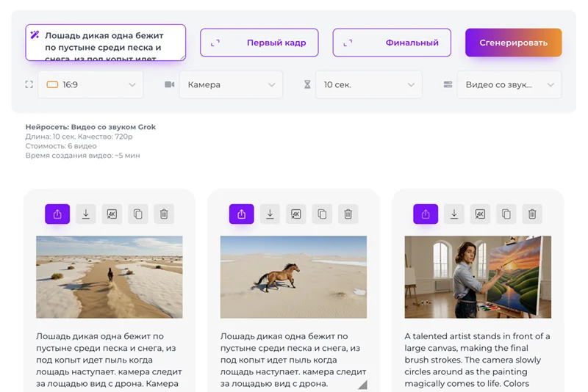Screen dimensions: 588x392
Task: Click the magic wand icon in the prompt box
Action: point(35,35)
